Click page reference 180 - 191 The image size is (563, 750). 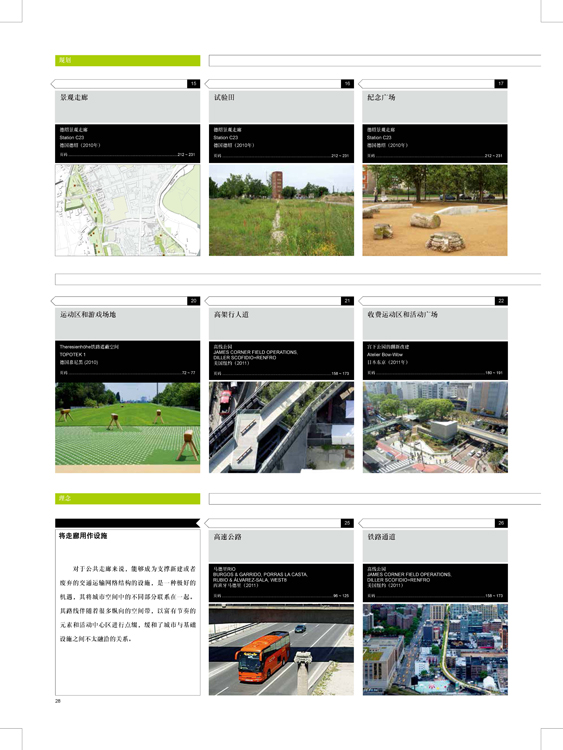click(x=494, y=373)
